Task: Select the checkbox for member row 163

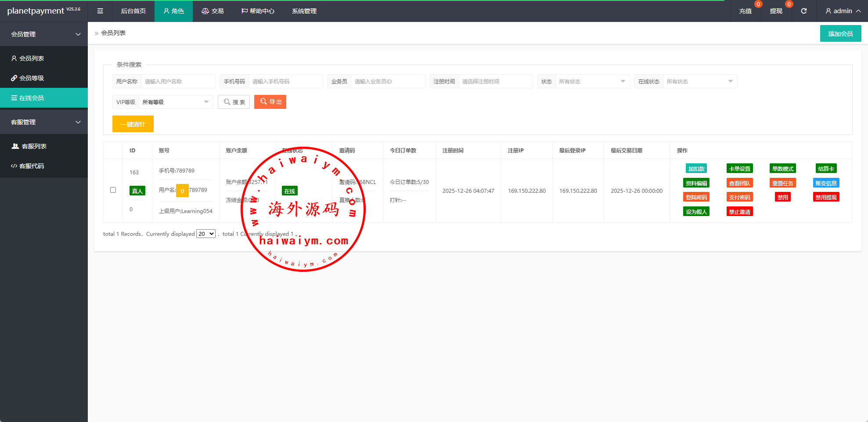Action: click(113, 190)
